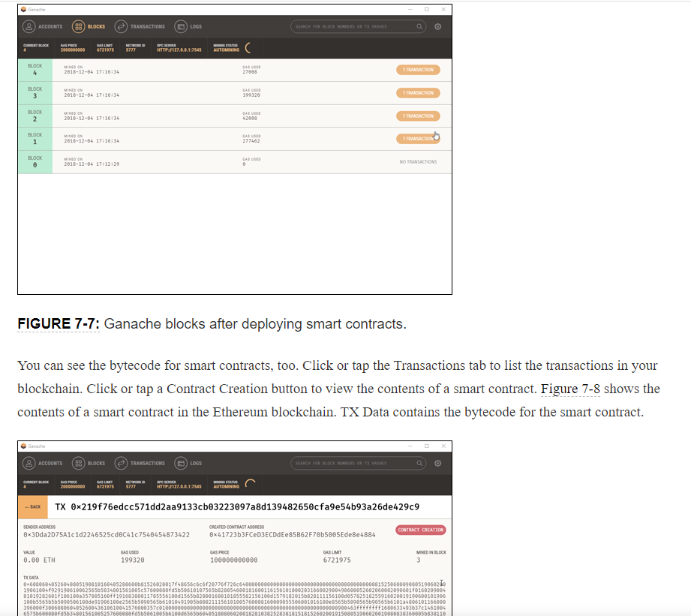Open Accounts tab in top Ganache window

[43, 27]
